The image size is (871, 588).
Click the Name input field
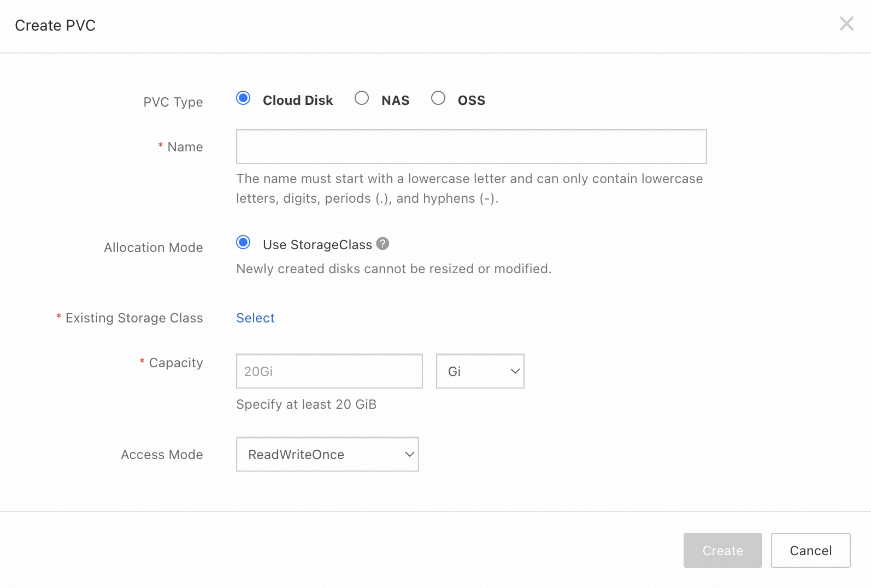click(x=471, y=146)
